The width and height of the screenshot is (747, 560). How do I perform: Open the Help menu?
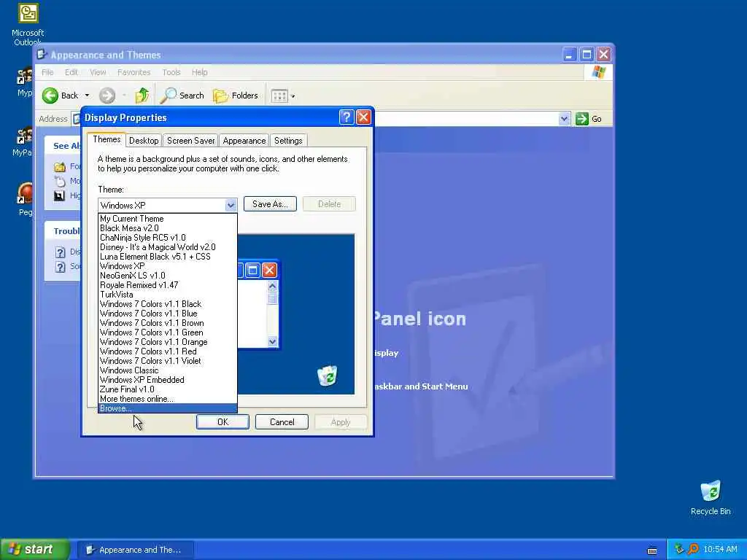pos(200,72)
